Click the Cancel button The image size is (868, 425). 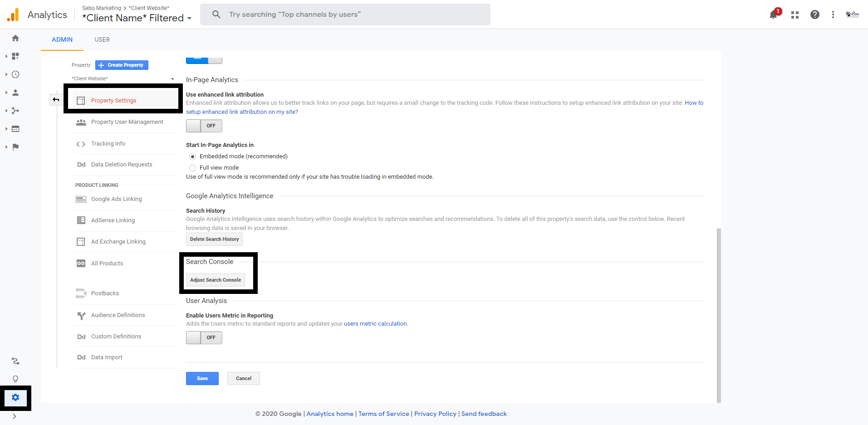point(244,378)
